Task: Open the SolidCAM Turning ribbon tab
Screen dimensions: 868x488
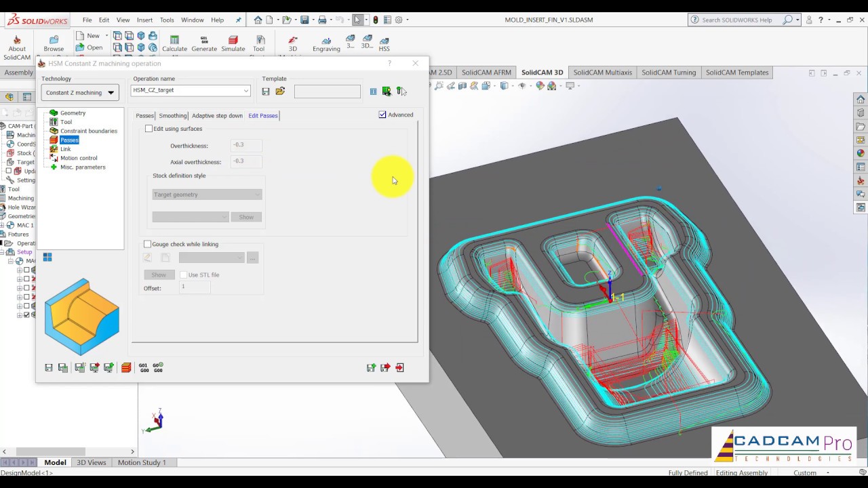Action: click(x=669, y=73)
